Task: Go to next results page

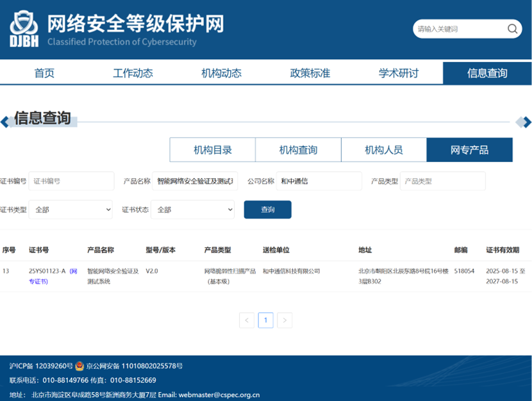Action: (285, 320)
